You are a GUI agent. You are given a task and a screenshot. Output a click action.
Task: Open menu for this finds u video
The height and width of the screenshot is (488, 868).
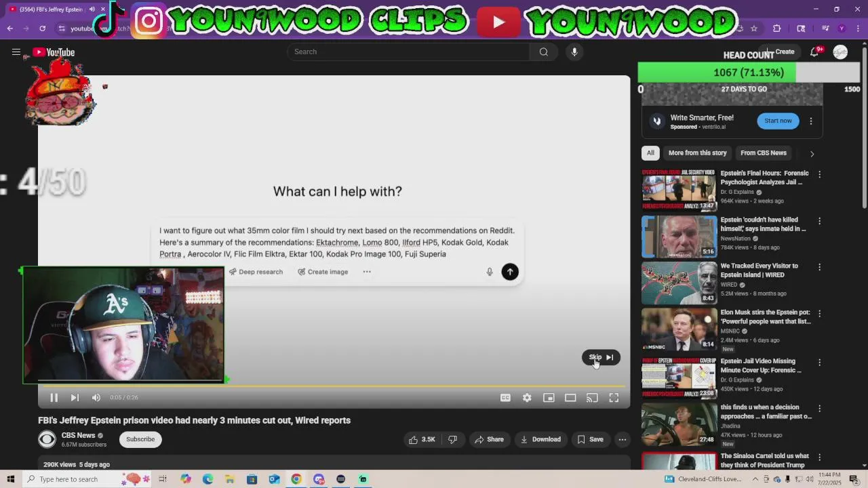coord(819,409)
